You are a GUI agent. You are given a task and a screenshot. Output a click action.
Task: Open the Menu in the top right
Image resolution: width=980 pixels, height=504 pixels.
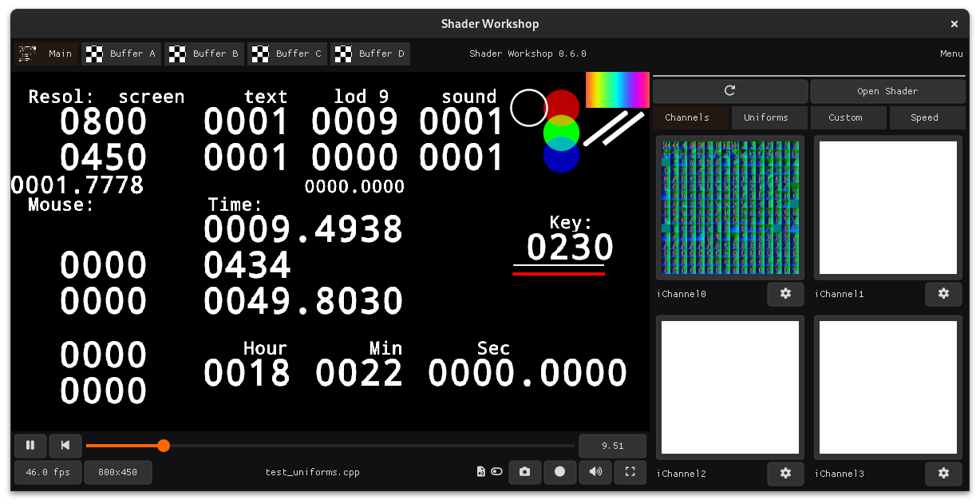click(951, 54)
